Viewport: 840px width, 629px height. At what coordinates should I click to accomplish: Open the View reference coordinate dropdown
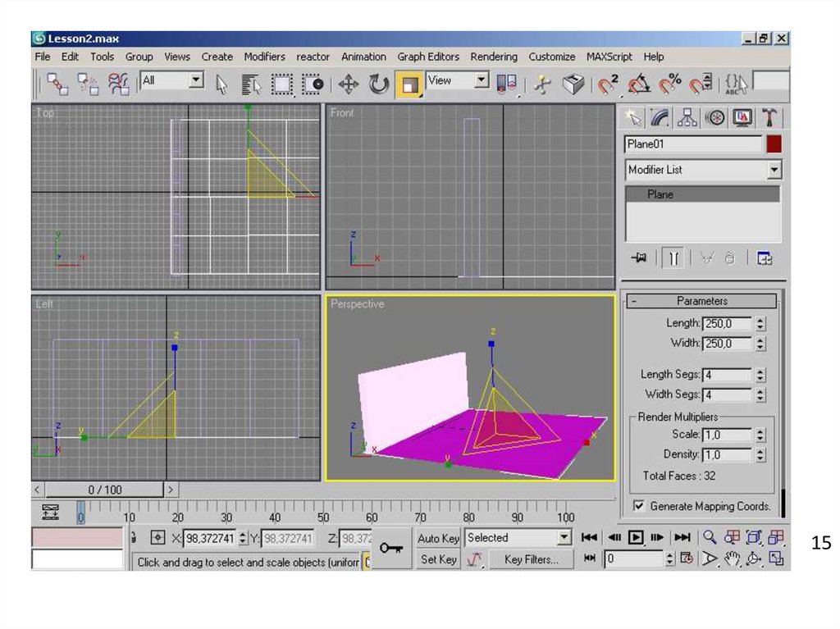[481, 80]
